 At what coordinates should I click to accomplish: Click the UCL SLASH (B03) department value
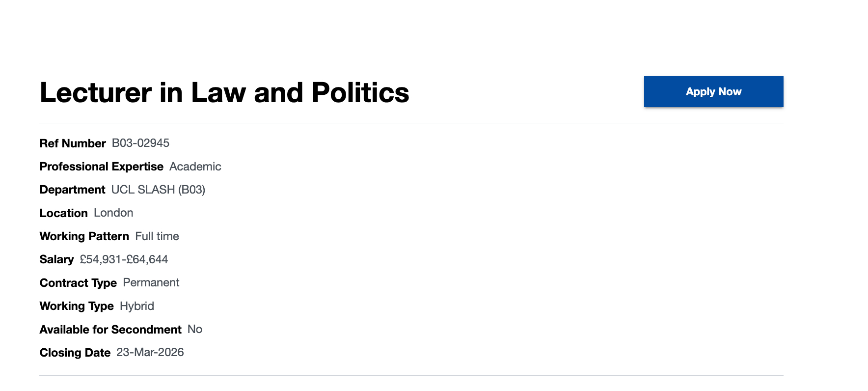click(158, 190)
